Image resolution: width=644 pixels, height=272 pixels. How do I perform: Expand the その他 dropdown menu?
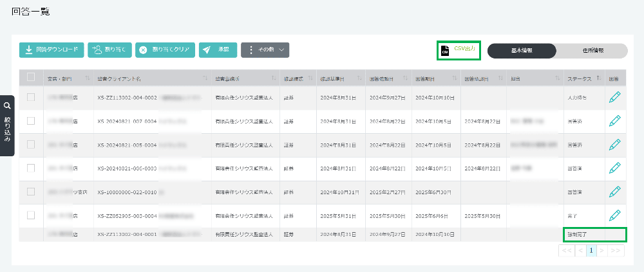265,50
